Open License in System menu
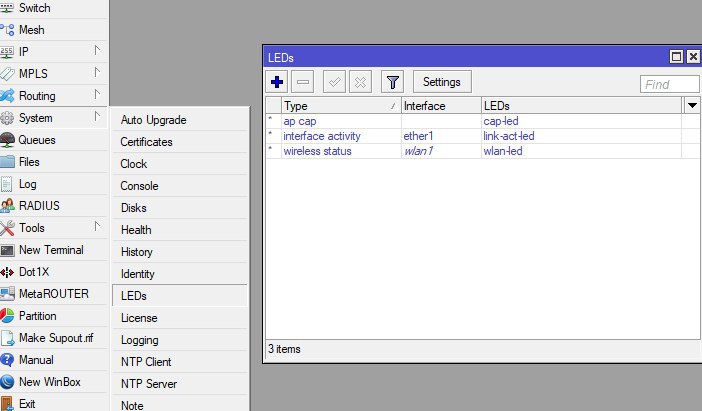The width and height of the screenshot is (702, 411). [180, 318]
